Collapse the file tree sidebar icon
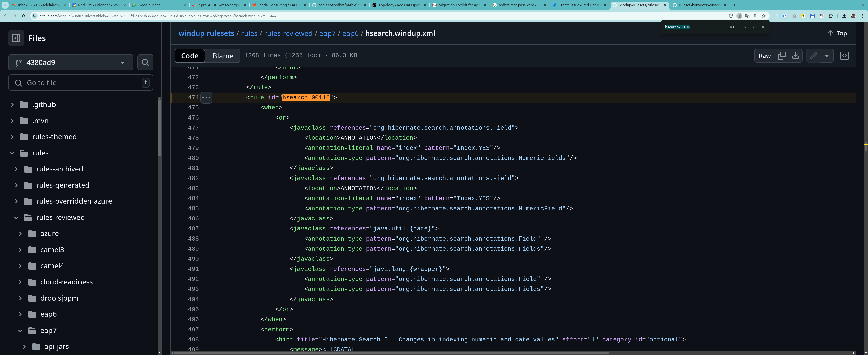This screenshot has width=868, height=355. [x=16, y=38]
